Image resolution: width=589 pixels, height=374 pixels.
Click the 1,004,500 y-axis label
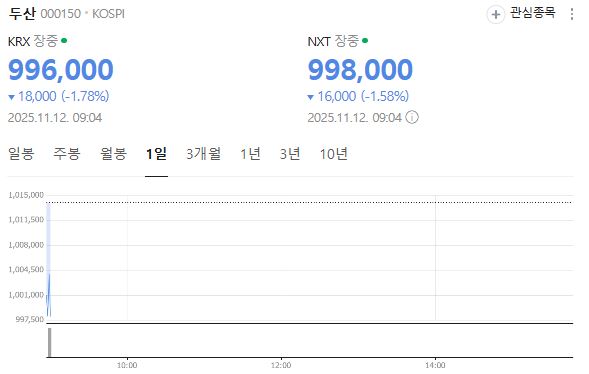(x=26, y=270)
